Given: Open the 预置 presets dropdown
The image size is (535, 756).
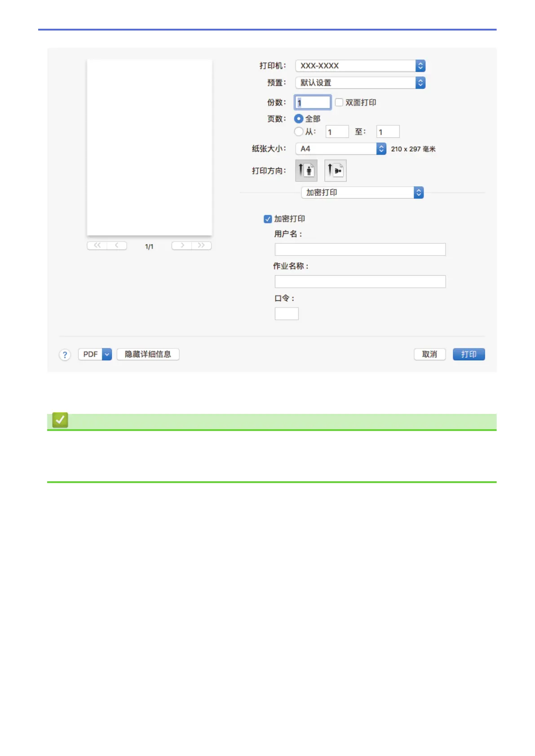Looking at the screenshot, I should tap(360, 83).
